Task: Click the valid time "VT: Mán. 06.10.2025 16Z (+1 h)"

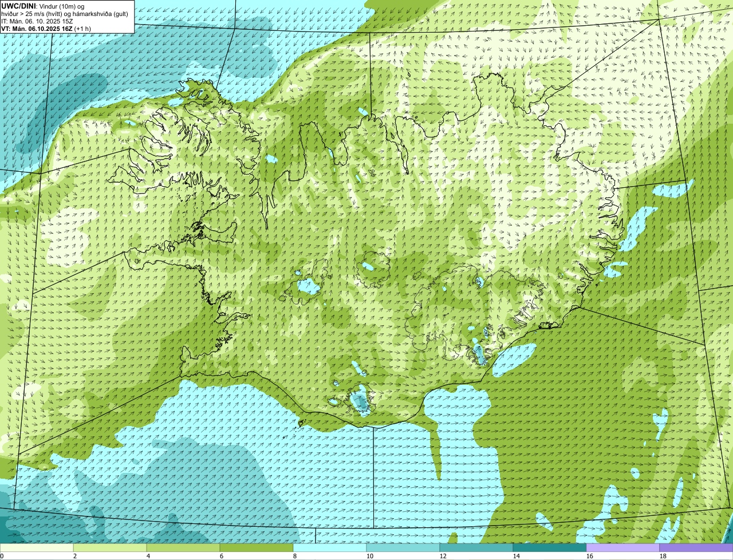Action: [x=46, y=28]
